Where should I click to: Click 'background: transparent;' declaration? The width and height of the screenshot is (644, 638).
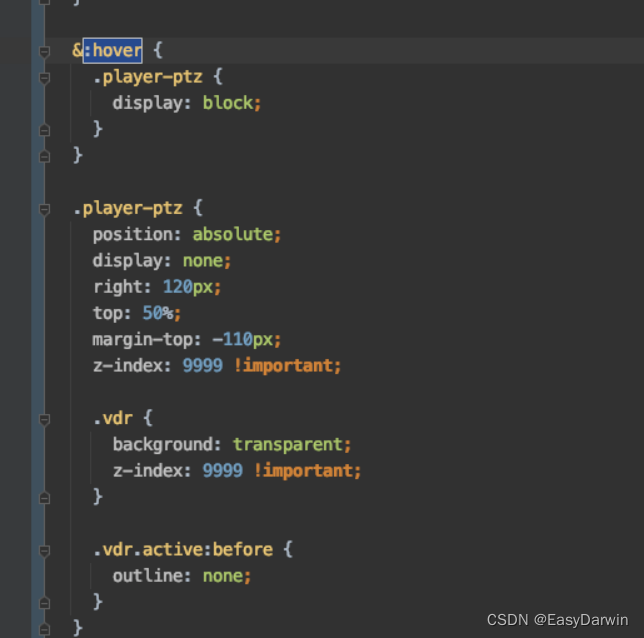pos(232,445)
